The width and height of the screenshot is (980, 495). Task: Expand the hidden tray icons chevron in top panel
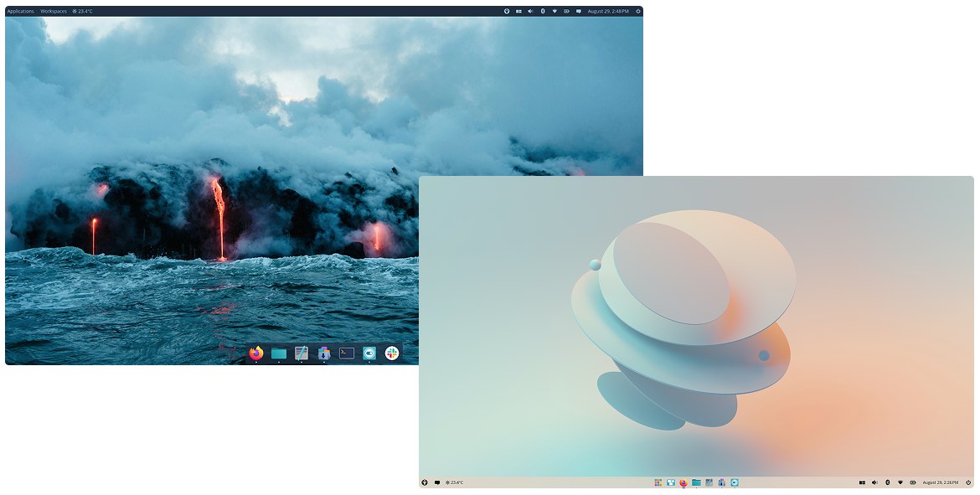click(518, 11)
